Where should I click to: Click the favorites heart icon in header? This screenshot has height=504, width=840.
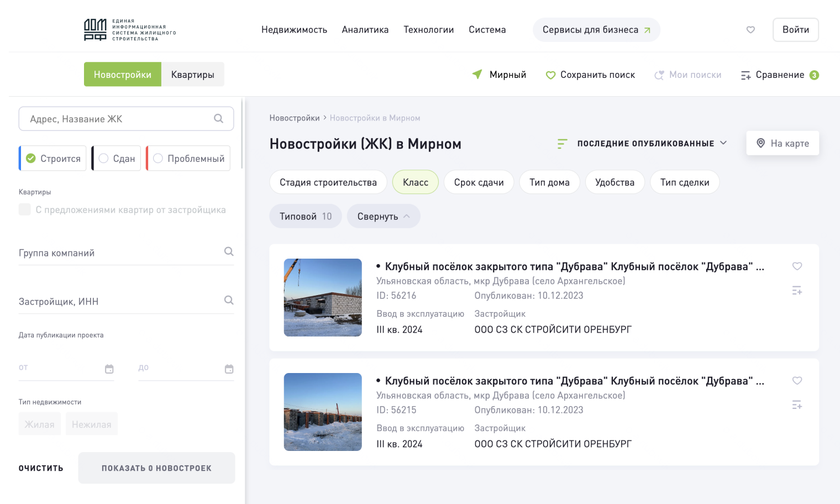(x=750, y=30)
